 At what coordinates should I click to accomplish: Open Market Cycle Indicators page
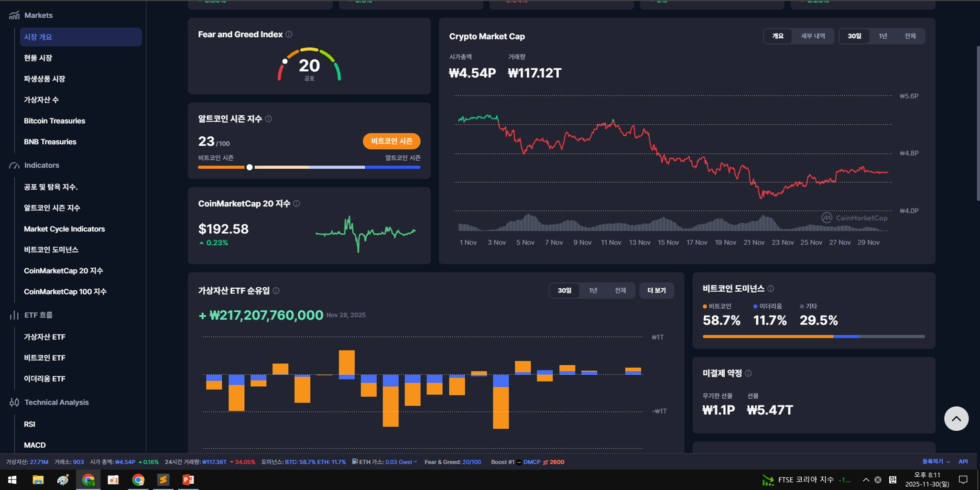click(x=65, y=229)
